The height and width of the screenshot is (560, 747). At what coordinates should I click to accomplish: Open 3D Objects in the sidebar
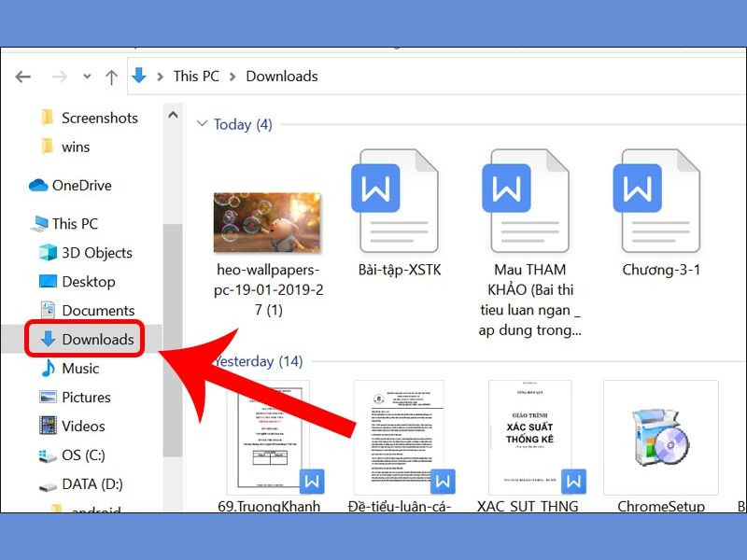[85, 252]
